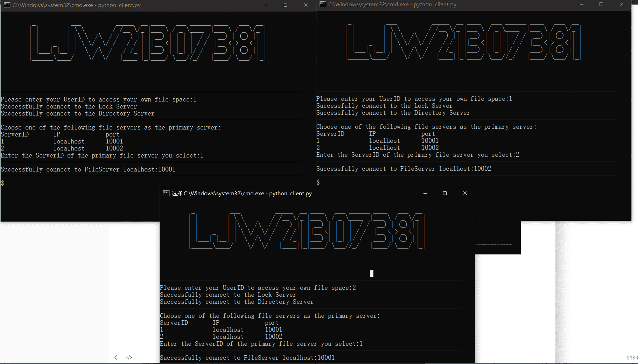Viewport: 638px width, 364px height.
Task: Click 'Enter the ServerID' line in the left window
Action: tap(102, 155)
